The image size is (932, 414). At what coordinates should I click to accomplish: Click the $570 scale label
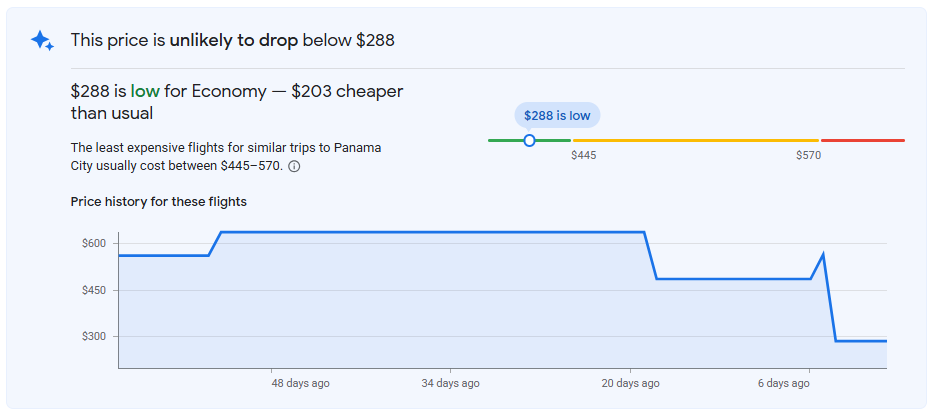click(808, 156)
